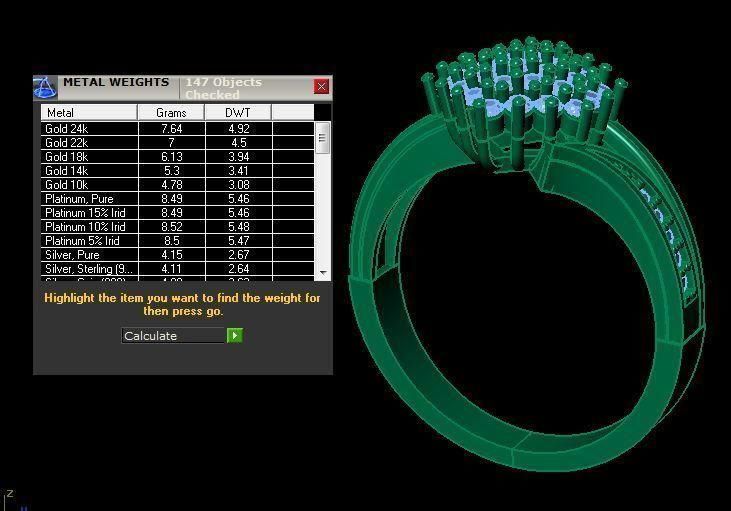This screenshot has height=511, width=731.
Task: Click the scrollbar down arrow in metals list
Action: [323, 272]
